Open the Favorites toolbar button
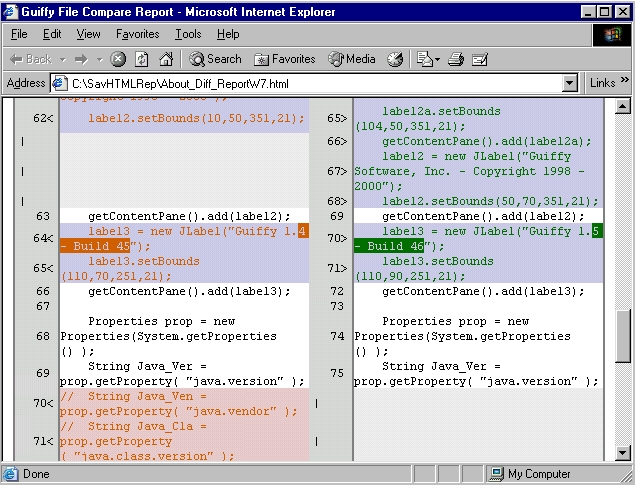 [x=284, y=59]
